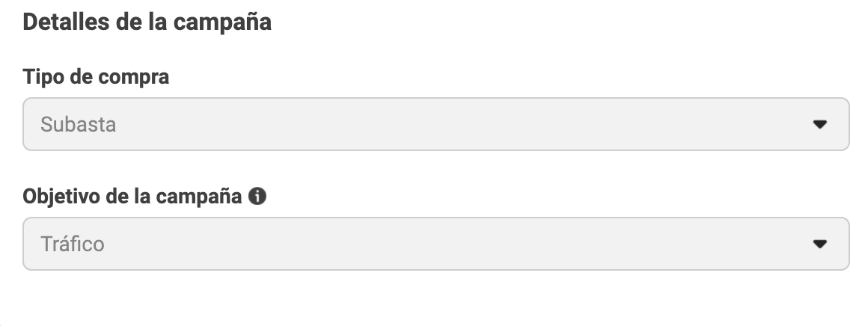
Task: Click the Detalles de la campaña heading
Action: 147,22
